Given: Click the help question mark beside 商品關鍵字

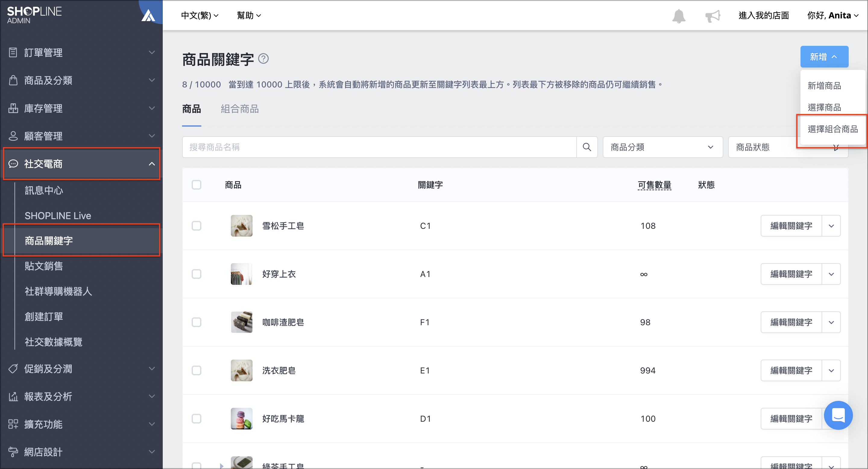Looking at the screenshot, I should 263,58.
